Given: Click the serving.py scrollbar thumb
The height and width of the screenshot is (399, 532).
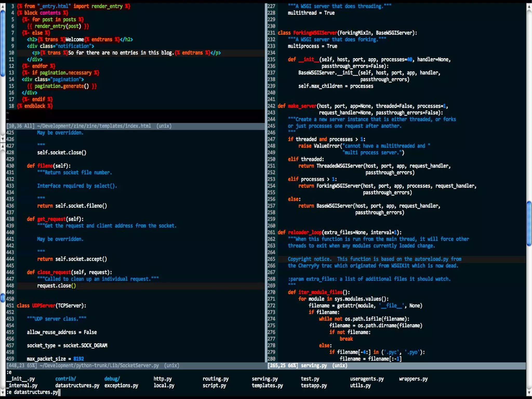Looking at the screenshot, I should click(x=529, y=224).
